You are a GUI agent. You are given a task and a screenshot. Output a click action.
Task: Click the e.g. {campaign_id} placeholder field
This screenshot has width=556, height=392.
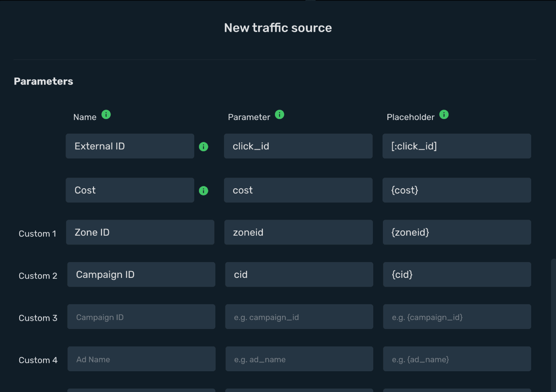457,317
